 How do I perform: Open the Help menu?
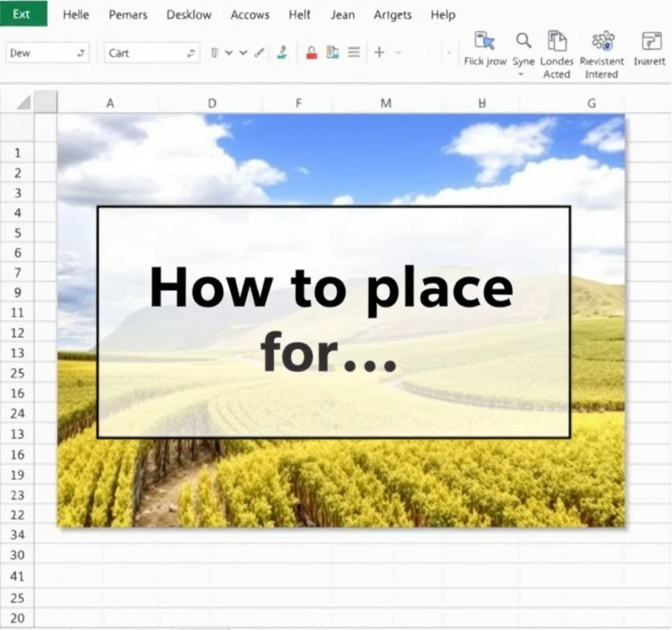pos(442,14)
